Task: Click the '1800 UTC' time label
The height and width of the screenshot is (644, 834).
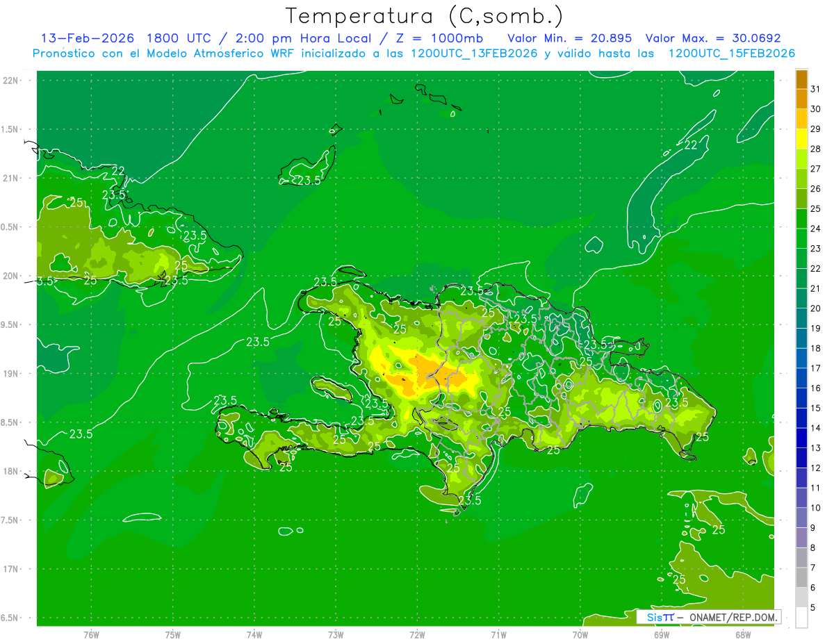Action: (x=181, y=38)
